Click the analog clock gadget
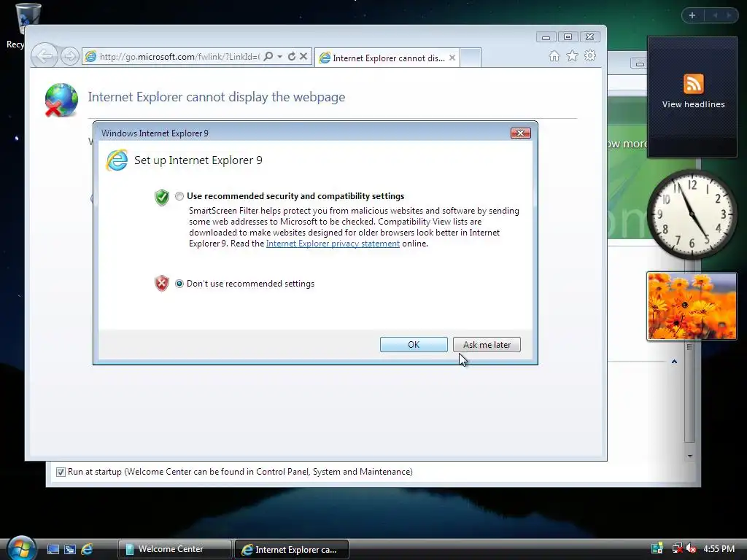This screenshot has height=560, width=747. click(x=692, y=214)
